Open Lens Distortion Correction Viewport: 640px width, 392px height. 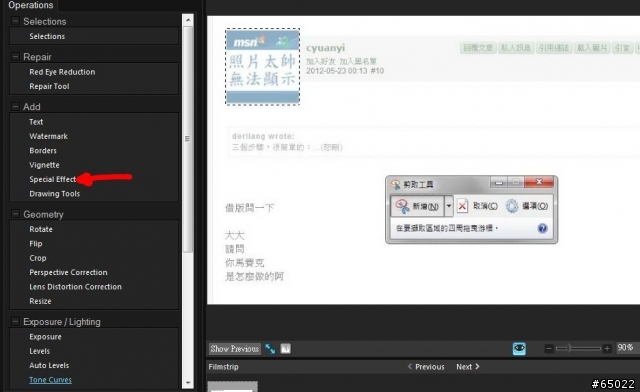[75, 287]
